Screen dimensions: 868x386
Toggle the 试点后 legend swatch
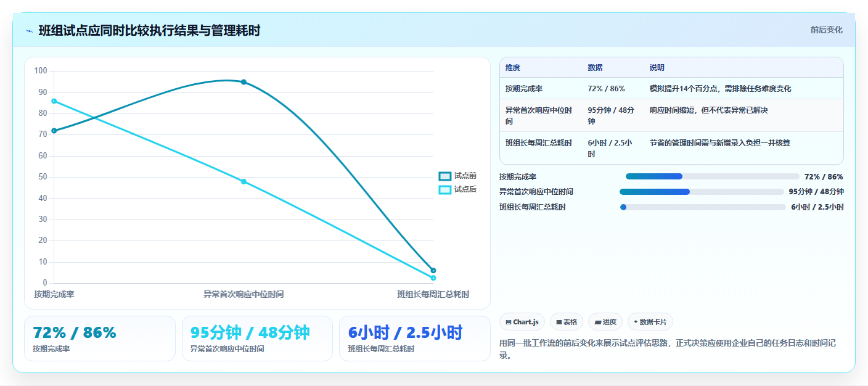444,190
